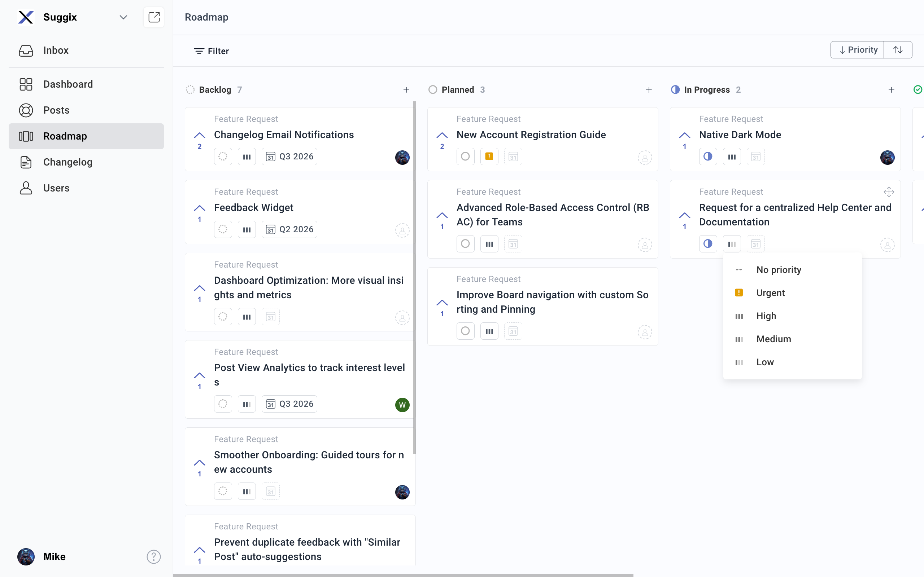
Task: Open the Filter button
Action: (x=211, y=51)
